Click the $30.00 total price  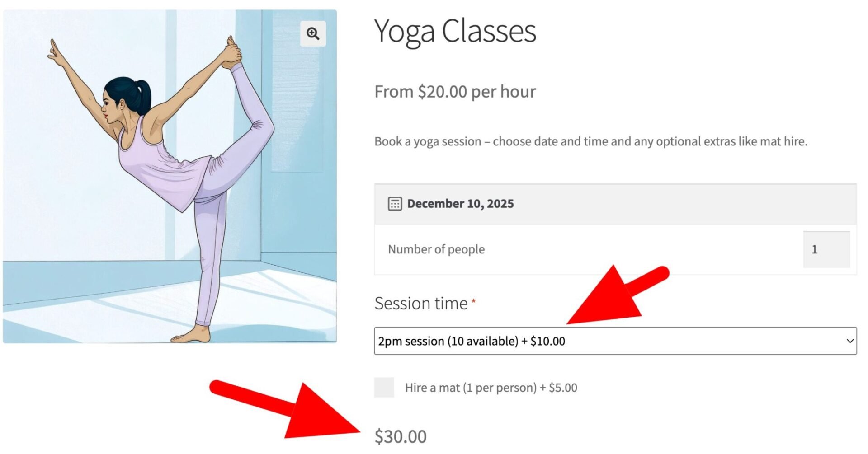[x=401, y=435]
